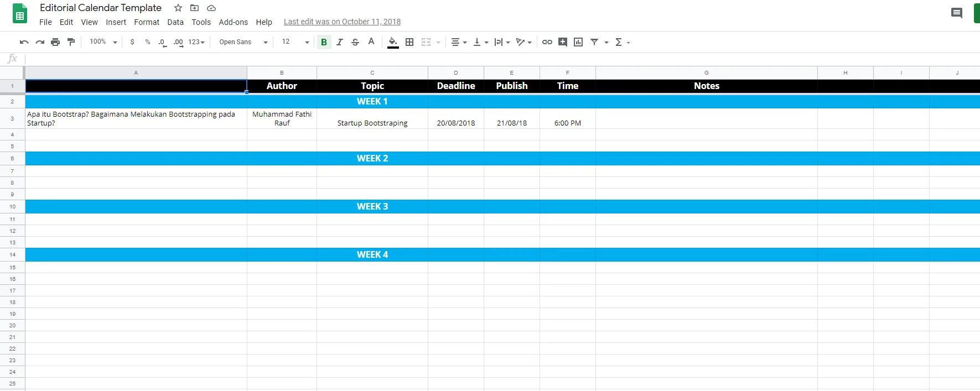Screen dimensions: 980x391
Task: Format as currency
Action: (132, 42)
